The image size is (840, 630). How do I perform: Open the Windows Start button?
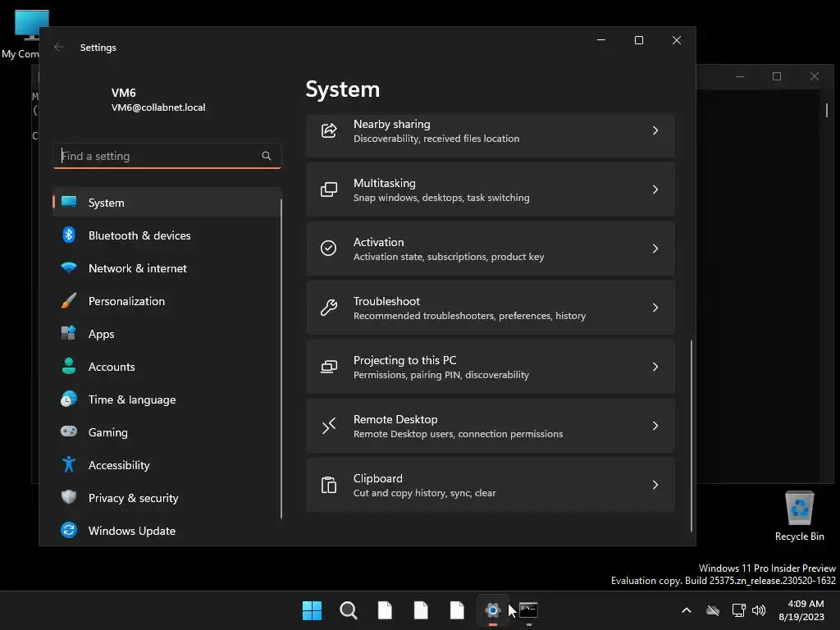312,610
